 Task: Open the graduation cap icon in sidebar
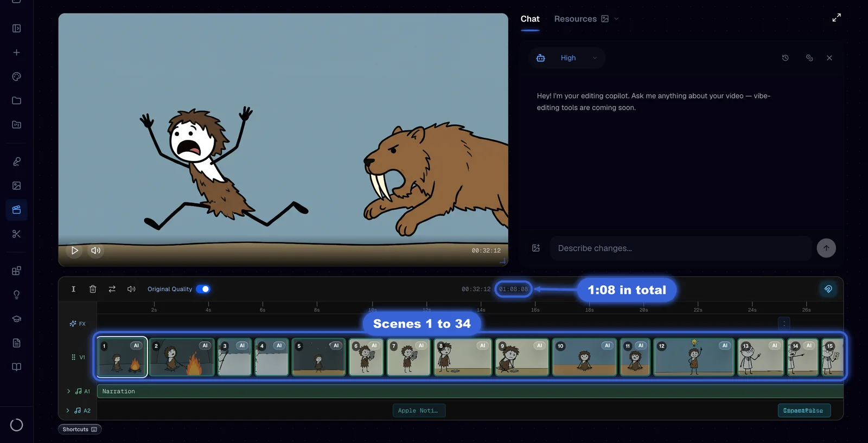(16, 319)
